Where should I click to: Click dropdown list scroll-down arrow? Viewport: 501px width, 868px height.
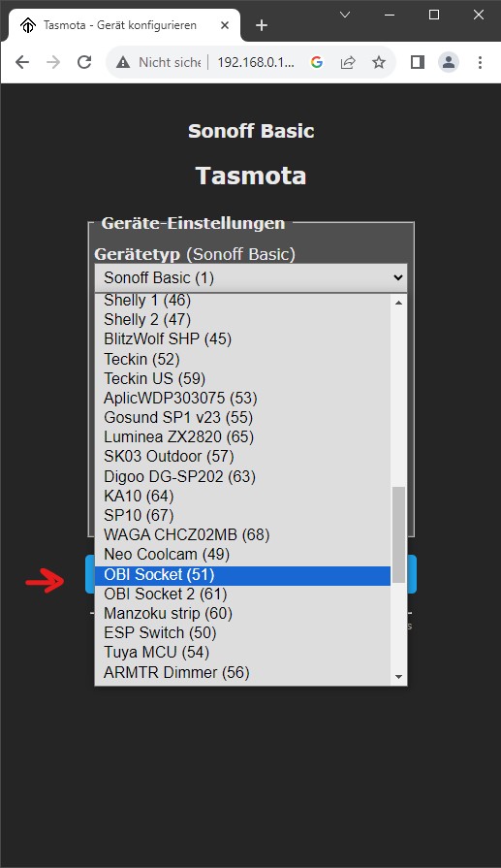tap(398, 677)
